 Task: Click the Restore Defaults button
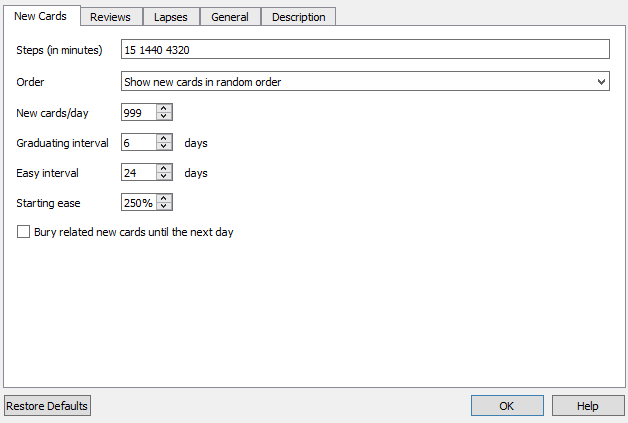coord(47,406)
